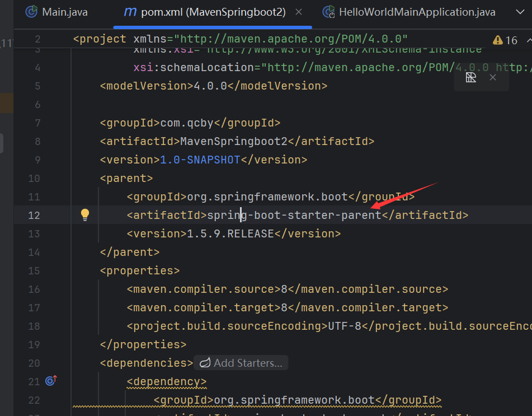Image resolution: width=532 pixels, height=416 pixels.
Task: Click the file icon on the Main.java tab
Action: click(31, 11)
